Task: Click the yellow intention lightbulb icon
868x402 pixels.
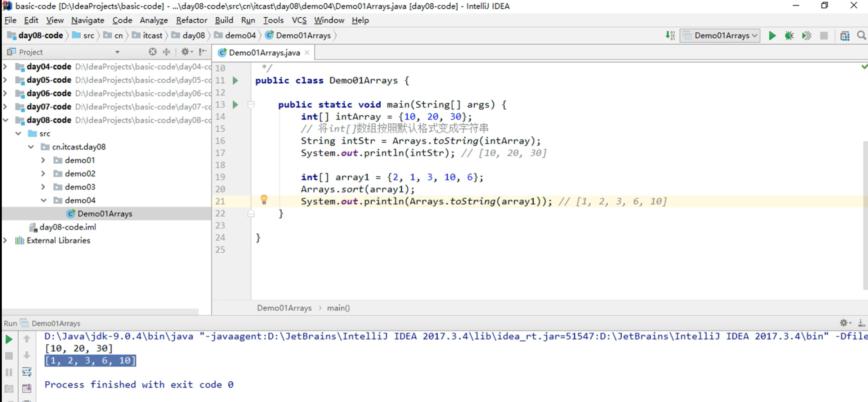Action: click(x=264, y=200)
